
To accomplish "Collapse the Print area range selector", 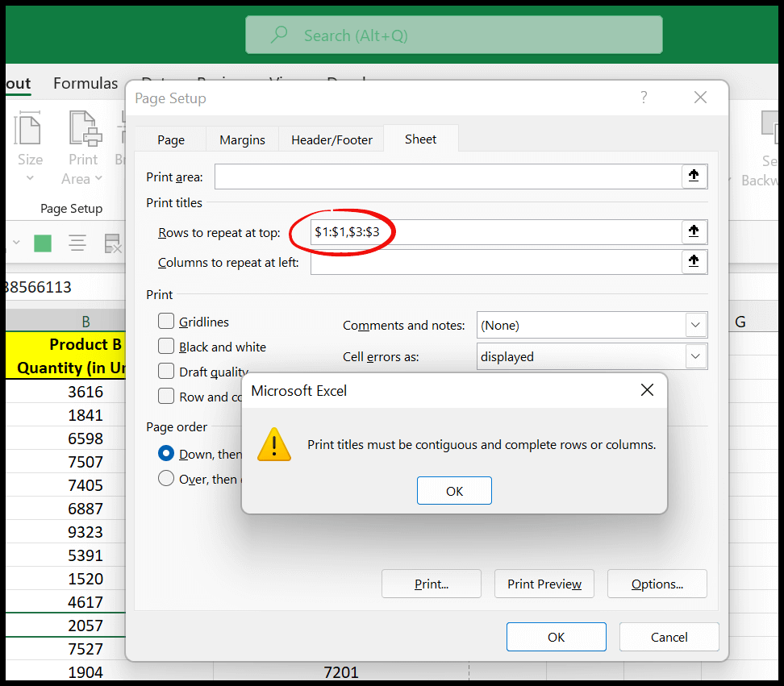I will tap(694, 176).
